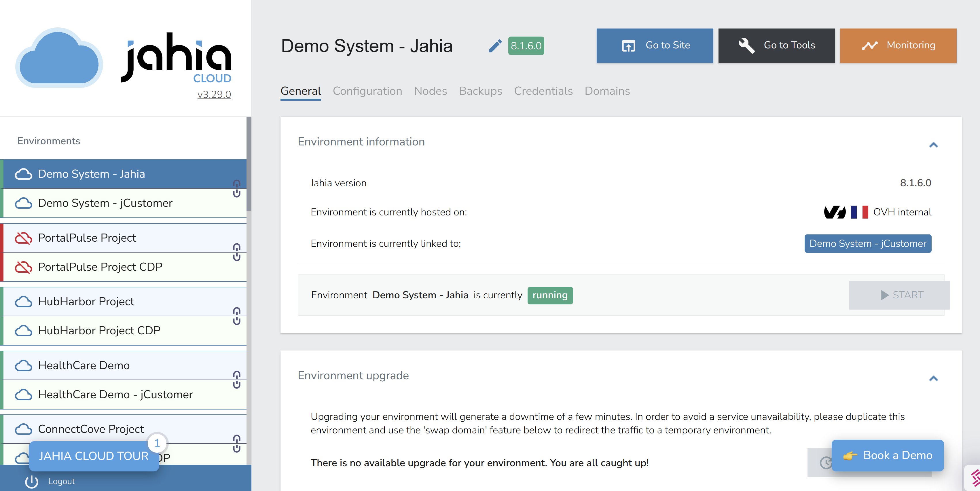The width and height of the screenshot is (980, 491).
Task: Click the cloud icon of Demo System - Jahia
Action: (x=23, y=174)
